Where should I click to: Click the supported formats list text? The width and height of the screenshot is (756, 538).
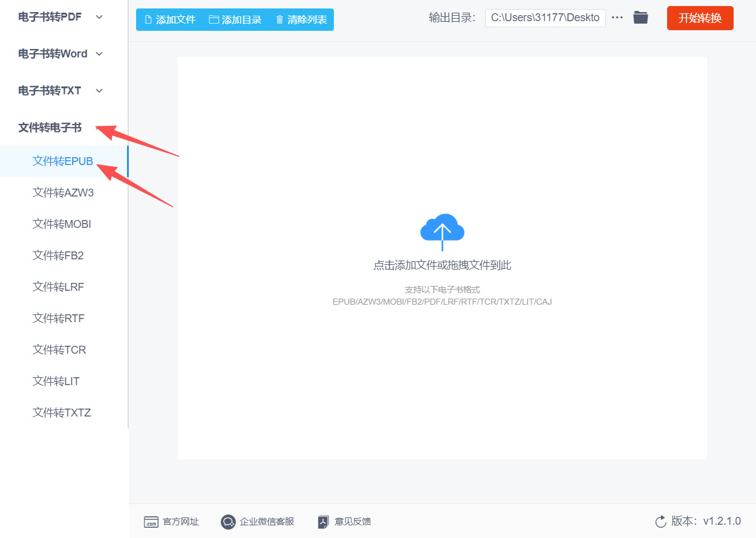[x=442, y=302]
